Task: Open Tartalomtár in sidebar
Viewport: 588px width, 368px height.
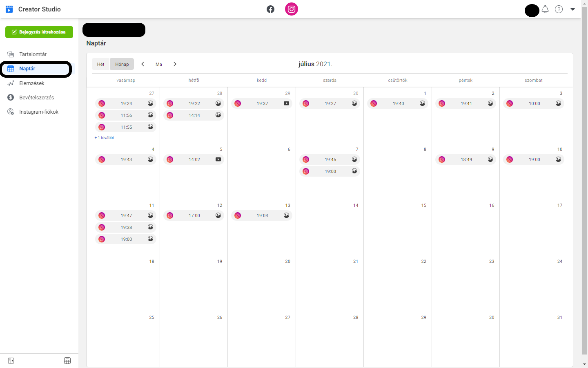Action: point(33,54)
